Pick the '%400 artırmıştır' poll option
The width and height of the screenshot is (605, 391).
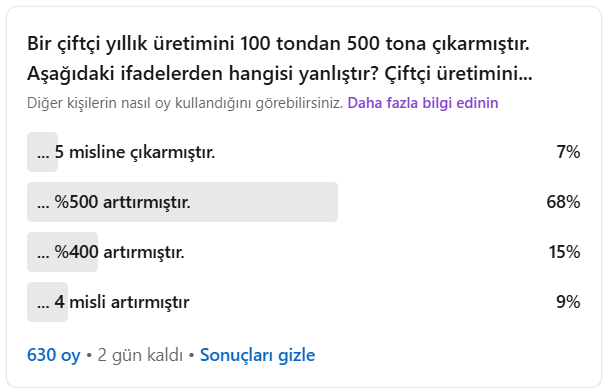click(x=304, y=252)
